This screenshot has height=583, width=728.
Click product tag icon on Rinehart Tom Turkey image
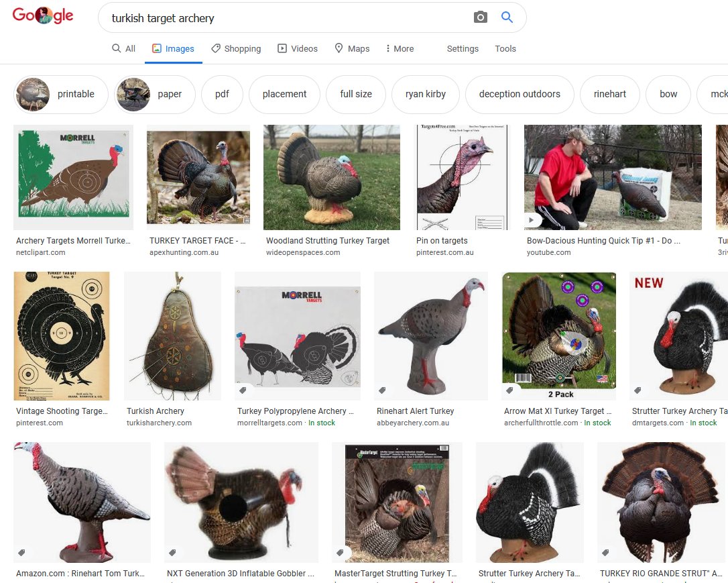pyautogui.click(x=21, y=553)
